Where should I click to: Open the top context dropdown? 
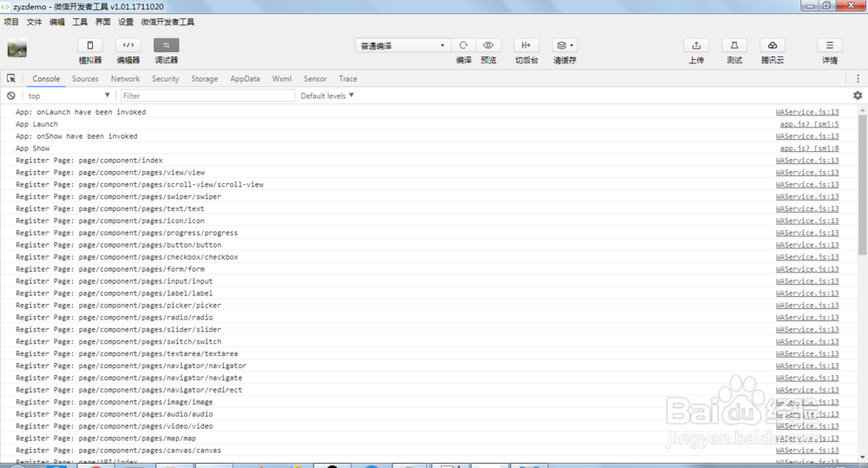pyautogui.click(x=68, y=96)
